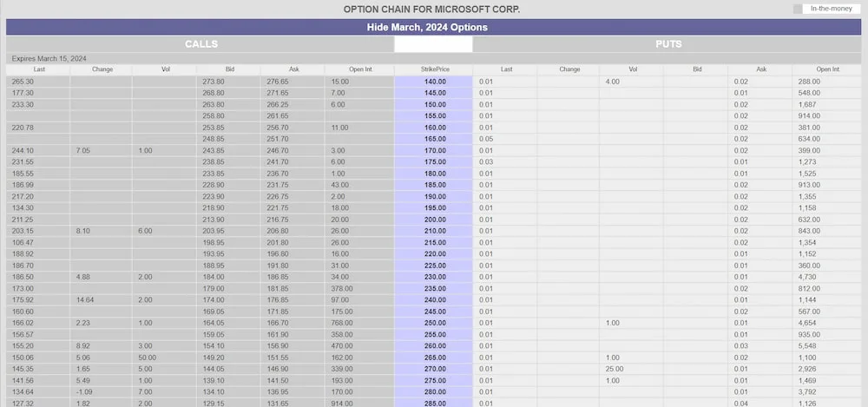Click strike price 225.00
This screenshot has width=868, height=407.
click(435, 266)
